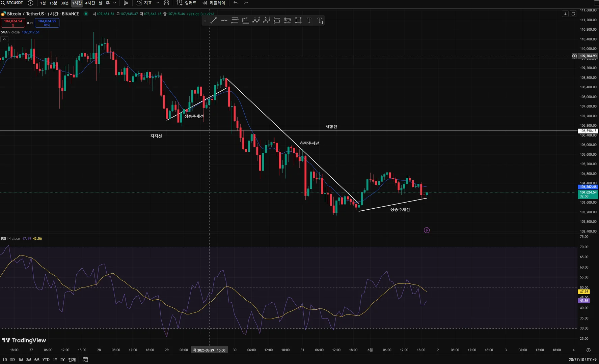Image resolution: width=599 pixels, height=364 pixels.
Task: Click the blue buy price button 104,024.55
Action: point(47,23)
